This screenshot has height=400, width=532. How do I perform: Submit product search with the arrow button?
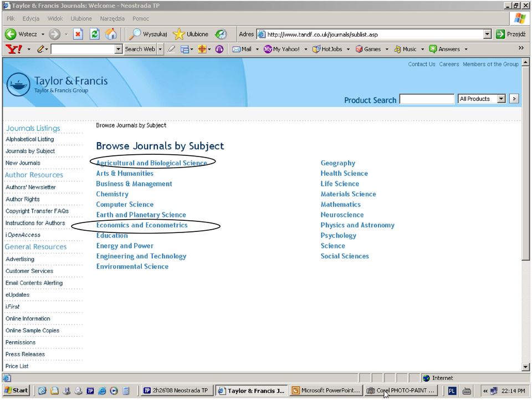point(514,99)
